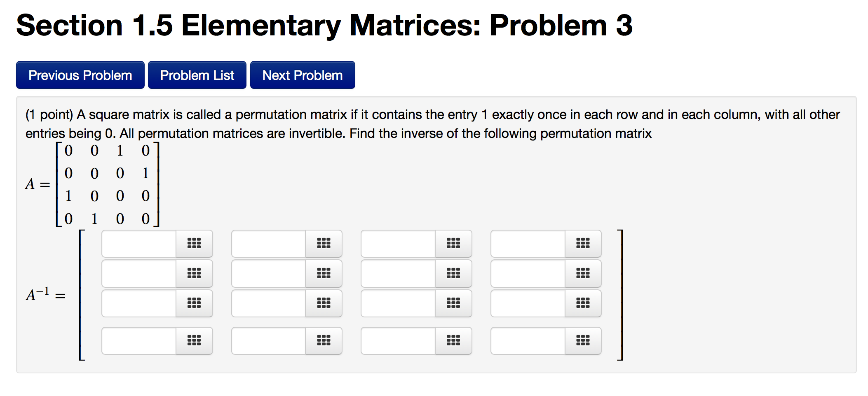
Task: Open equation editor for row 3, column 4 entry
Action: click(583, 303)
